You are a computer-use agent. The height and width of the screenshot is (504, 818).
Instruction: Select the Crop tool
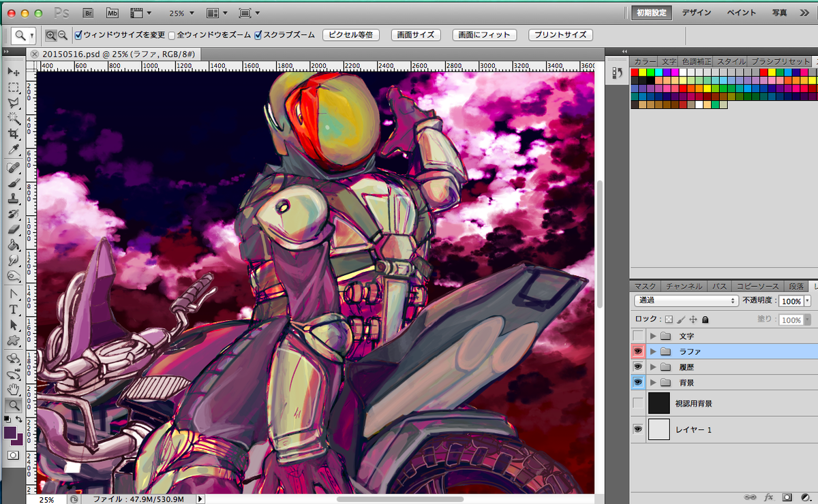click(13, 134)
